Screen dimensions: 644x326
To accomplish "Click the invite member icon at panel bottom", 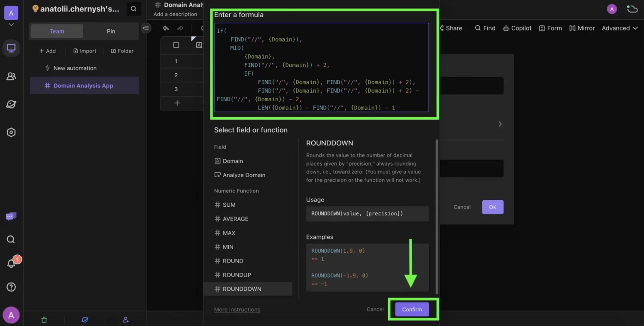I will click(125, 320).
